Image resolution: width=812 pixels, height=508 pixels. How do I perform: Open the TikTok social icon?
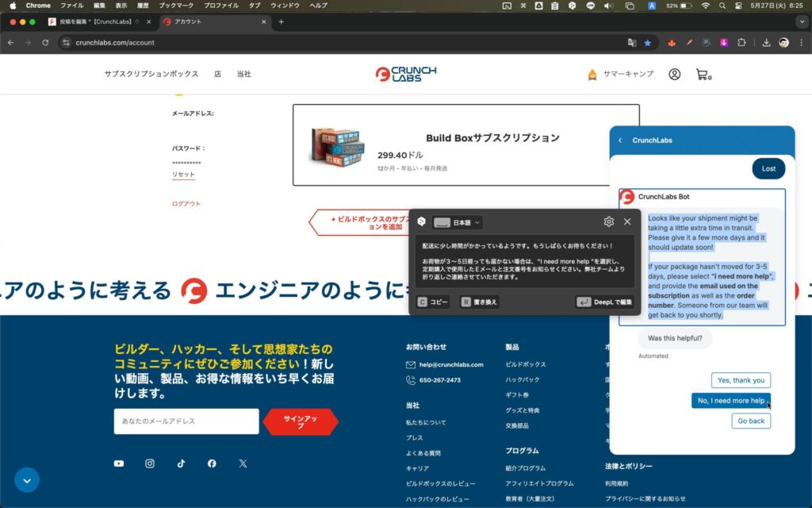click(x=182, y=464)
